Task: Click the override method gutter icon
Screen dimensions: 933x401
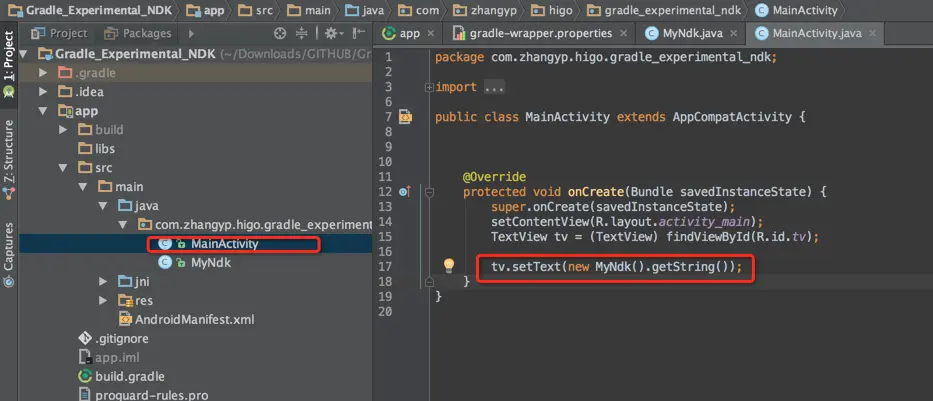Action: pos(405,192)
